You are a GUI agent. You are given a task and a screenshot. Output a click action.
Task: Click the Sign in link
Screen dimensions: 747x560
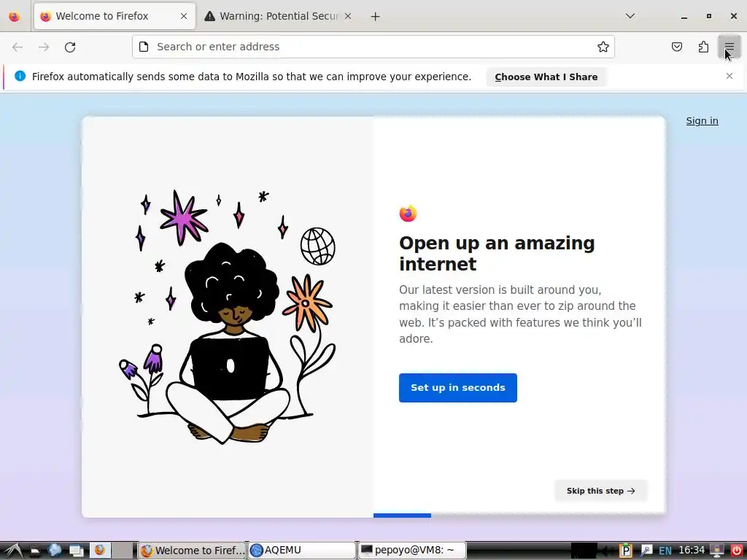point(702,121)
